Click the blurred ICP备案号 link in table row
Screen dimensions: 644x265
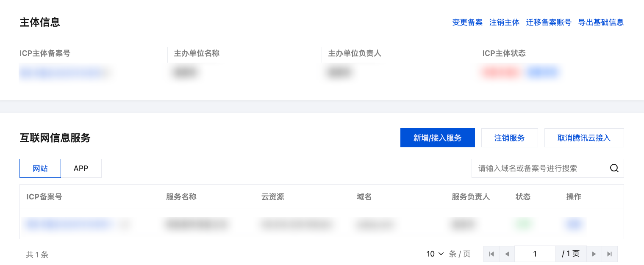(x=68, y=224)
